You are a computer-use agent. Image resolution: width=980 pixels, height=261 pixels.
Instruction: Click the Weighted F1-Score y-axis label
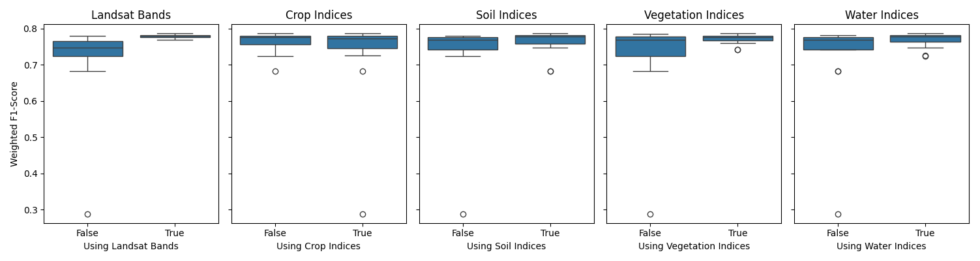click(14, 124)
